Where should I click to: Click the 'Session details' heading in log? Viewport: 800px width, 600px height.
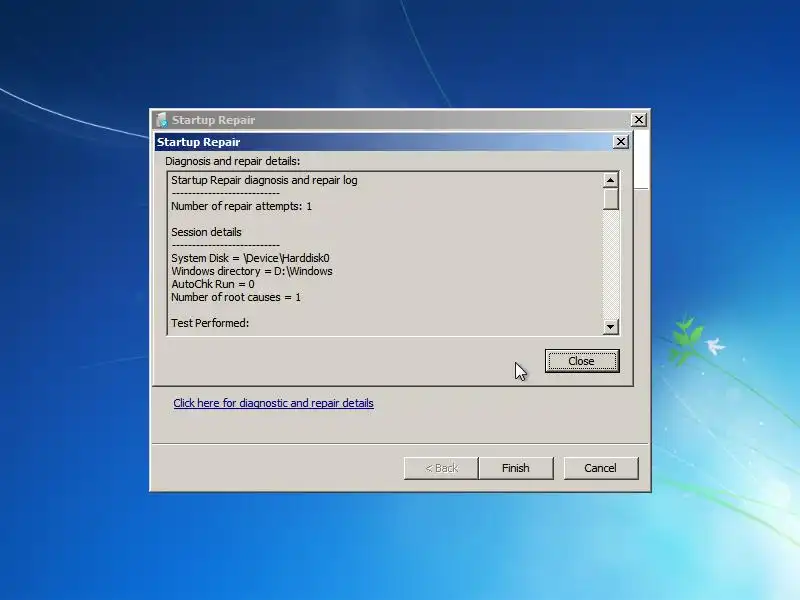click(206, 232)
